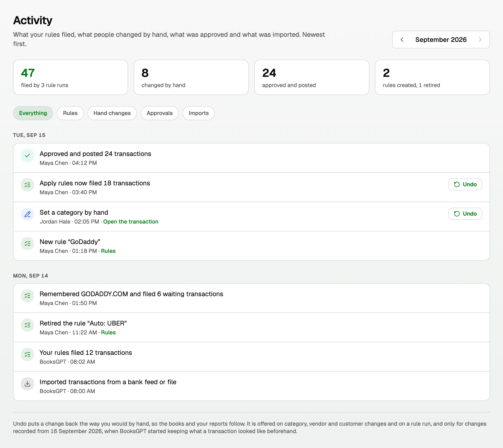
Task: Undo the Apply rules now run of 18 transactions
Action: coord(465,184)
